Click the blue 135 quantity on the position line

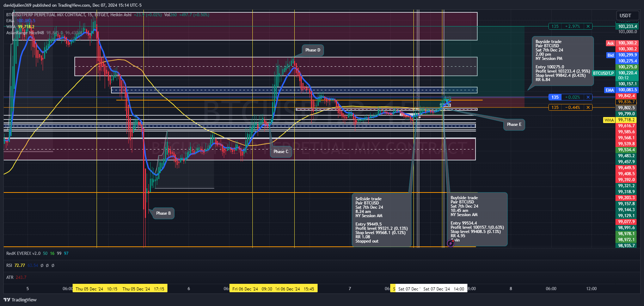click(555, 97)
